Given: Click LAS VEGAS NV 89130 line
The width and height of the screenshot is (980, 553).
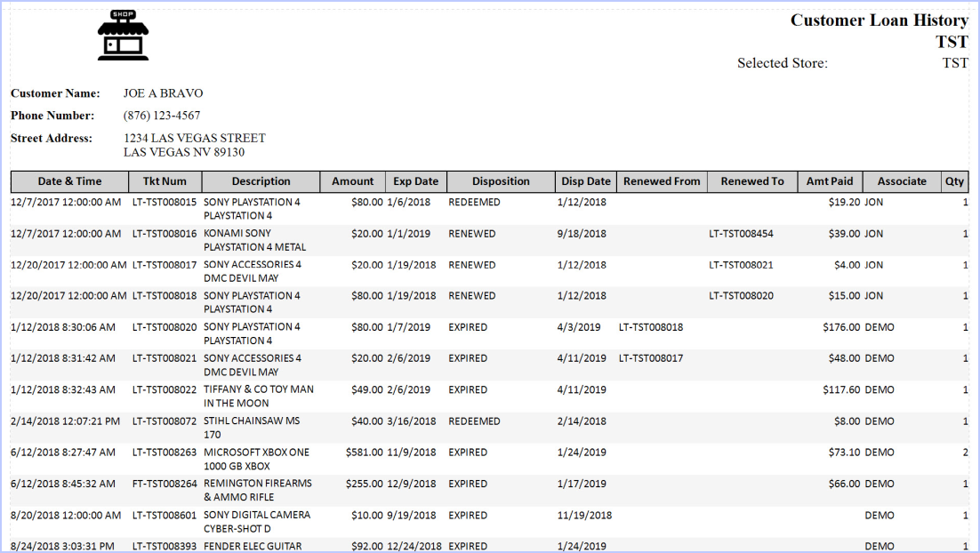Looking at the screenshot, I should click(x=184, y=152).
